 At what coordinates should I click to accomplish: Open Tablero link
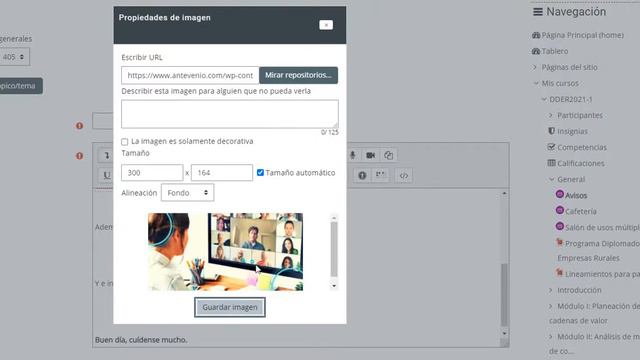point(555,51)
